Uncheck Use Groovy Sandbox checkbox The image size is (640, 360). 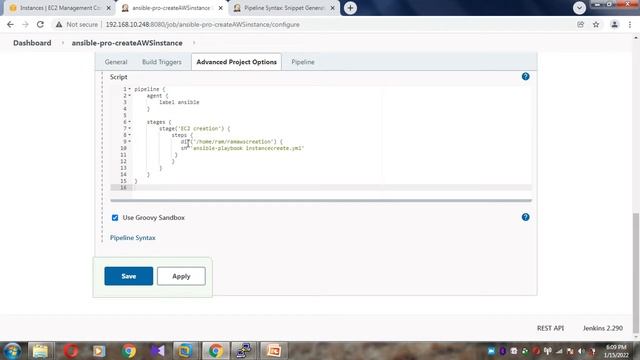point(115,218)
